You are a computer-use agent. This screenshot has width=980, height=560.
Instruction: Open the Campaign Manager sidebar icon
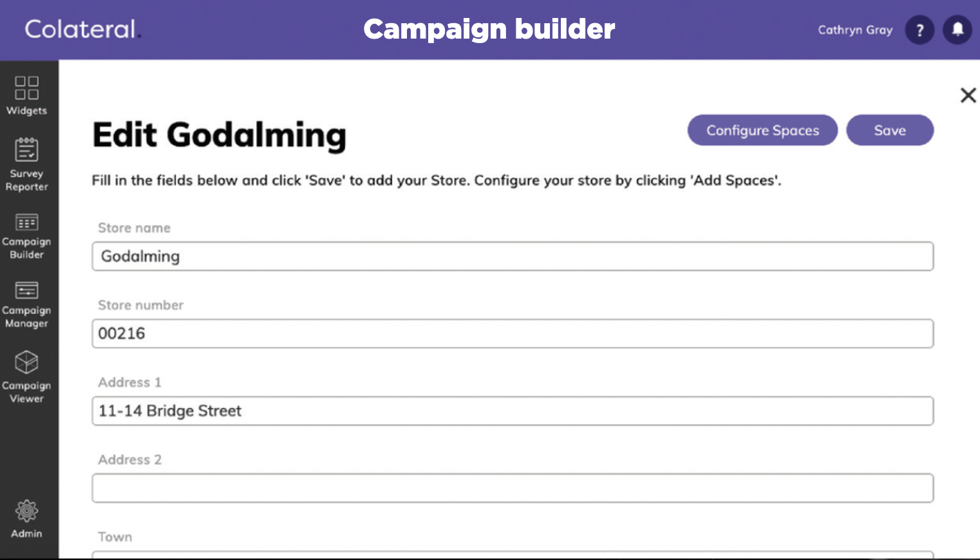[x=26, y=290]
